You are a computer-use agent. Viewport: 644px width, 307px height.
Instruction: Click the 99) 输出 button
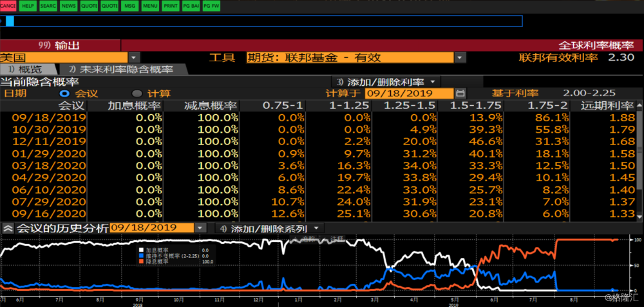(x=60, y=45)
